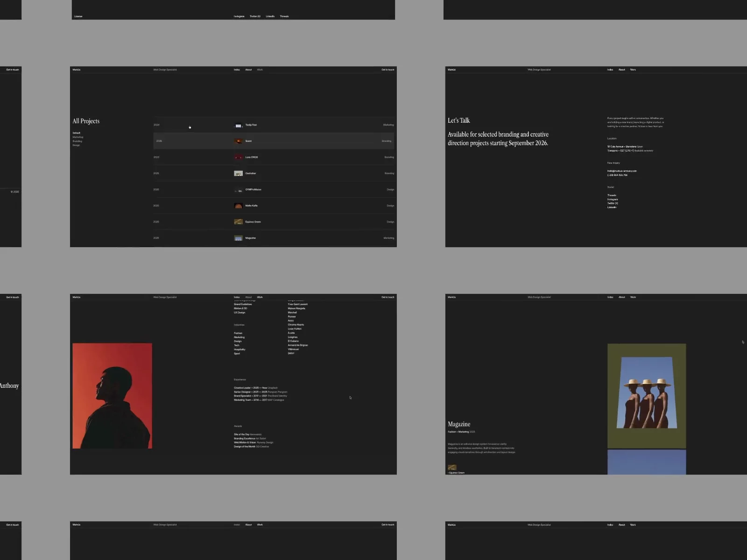Click 'About' nav on Let's Talk page
The image size is (747, 560).
click(622, 70)
